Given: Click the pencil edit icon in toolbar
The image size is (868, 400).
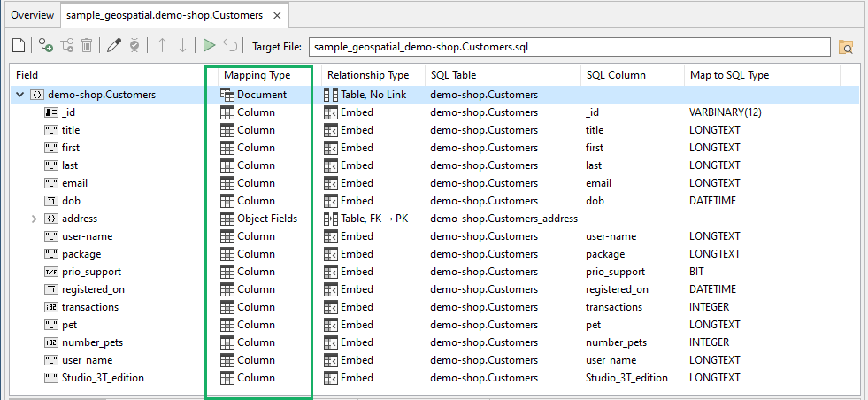Looking at the screenshot, I should [113, 46].
